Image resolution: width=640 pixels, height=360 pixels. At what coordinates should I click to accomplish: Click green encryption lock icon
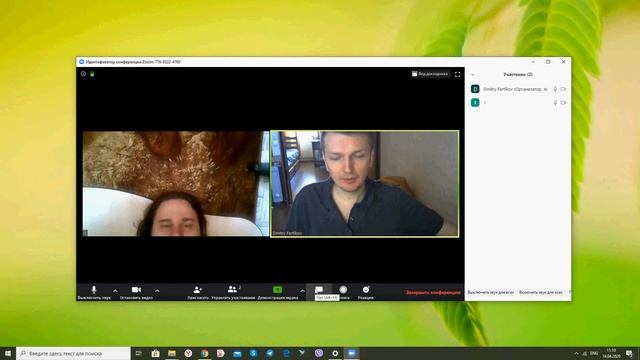pos(92,74)
